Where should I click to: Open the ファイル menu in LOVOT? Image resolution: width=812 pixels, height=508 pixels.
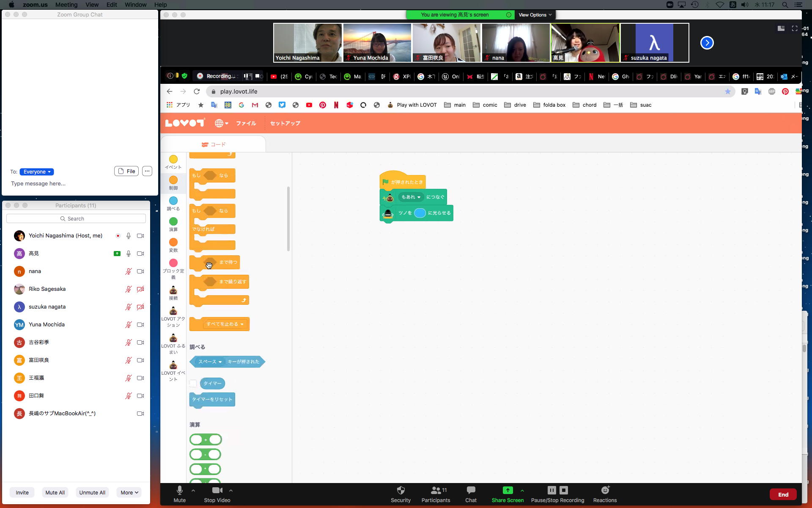(x=246, y=123)
